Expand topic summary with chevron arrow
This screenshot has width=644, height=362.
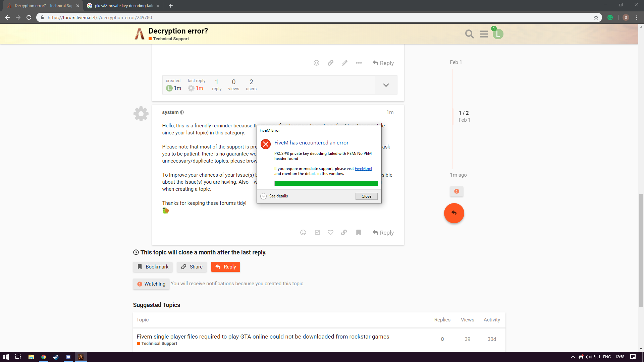pyautogui.click(x=386, y=85)
